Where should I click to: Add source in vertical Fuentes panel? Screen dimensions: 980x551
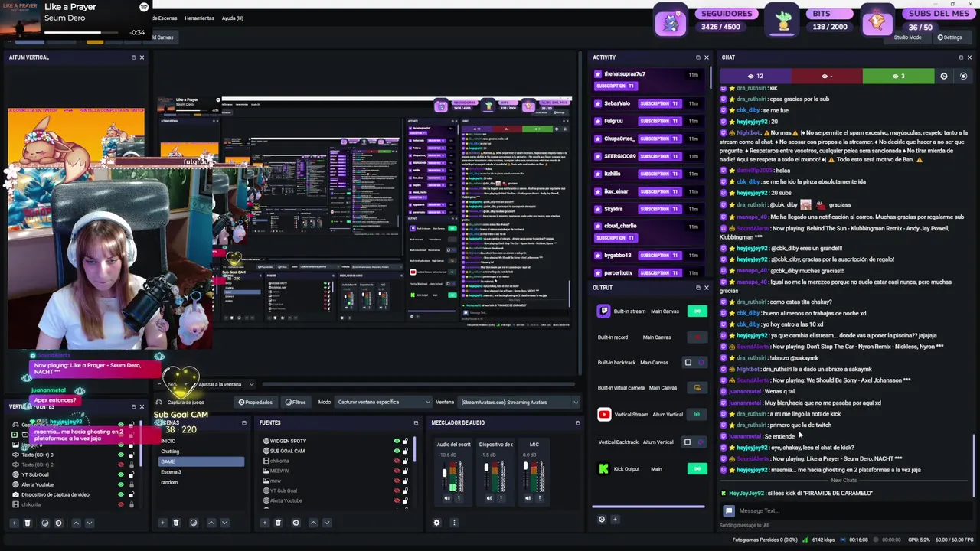point(14,523)
